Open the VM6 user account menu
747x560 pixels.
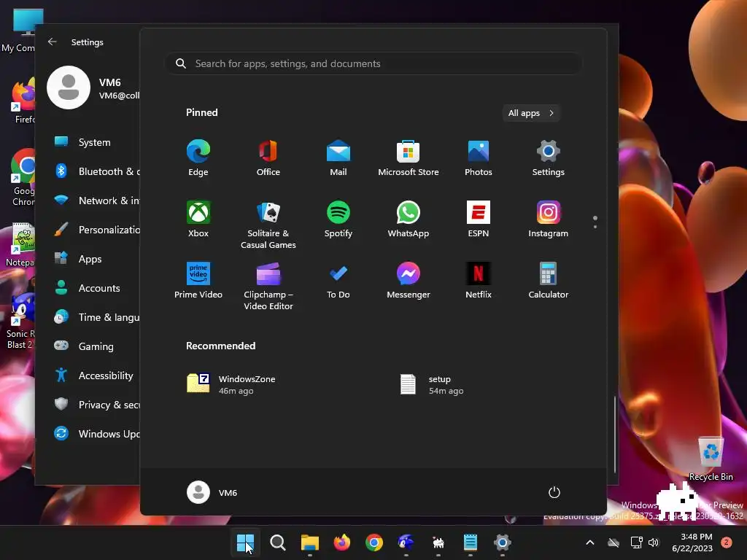click(212, 492)
